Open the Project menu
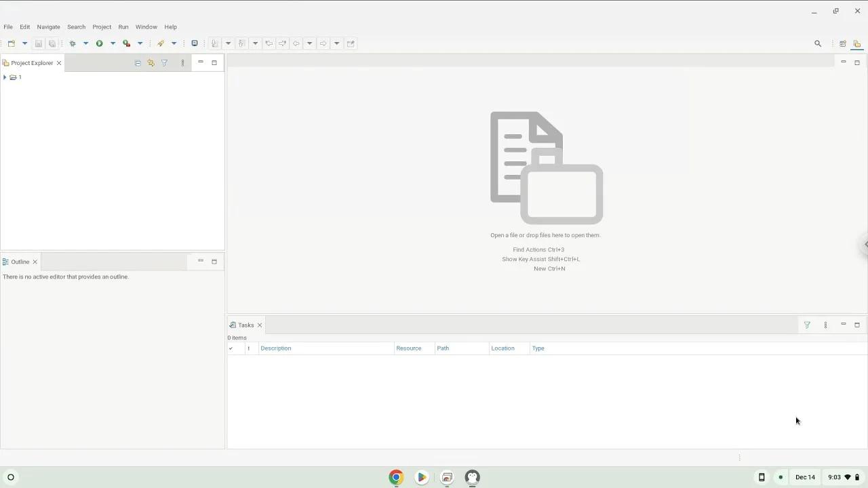Image resolution: width=868 pixels, height=488 pixels. (x=102, y=26)
